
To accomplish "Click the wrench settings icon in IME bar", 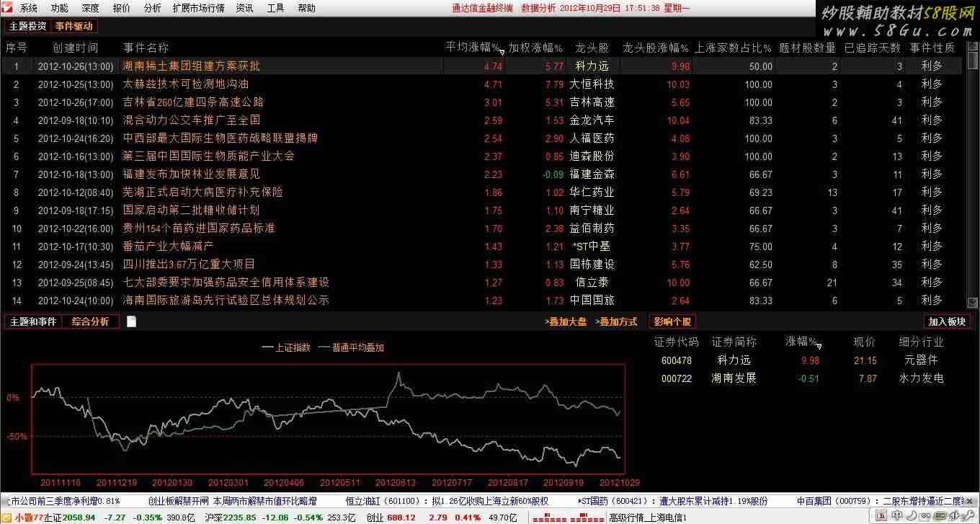I will tap(968, 517).
